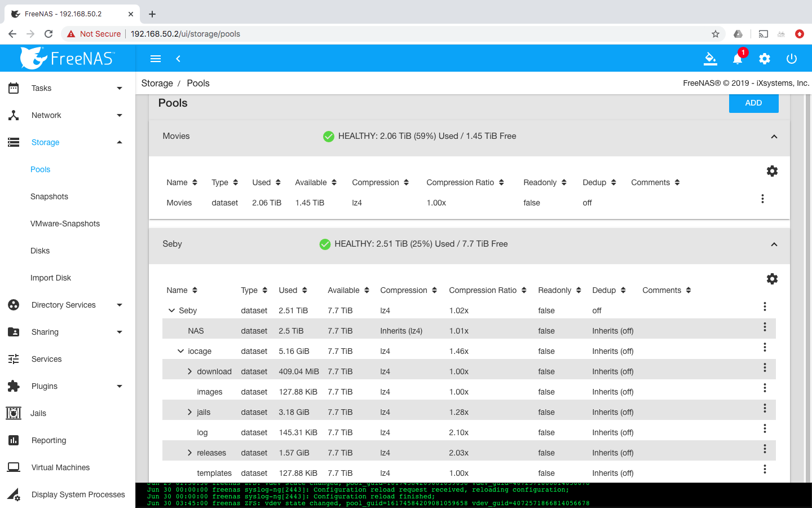Click the FreeNAS logo
Viewport: 812px width, 508px height.
coord(67,58)
